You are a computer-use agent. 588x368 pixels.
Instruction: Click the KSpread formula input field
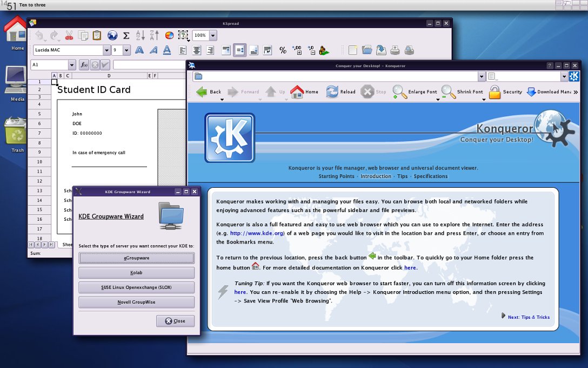pyautogui.click(x=149, y=64)
